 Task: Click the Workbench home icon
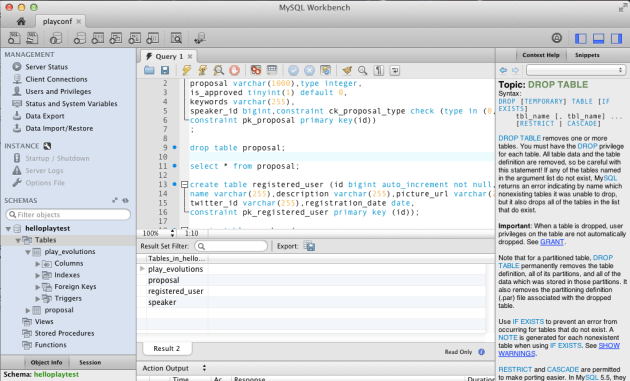pos(21,21)
